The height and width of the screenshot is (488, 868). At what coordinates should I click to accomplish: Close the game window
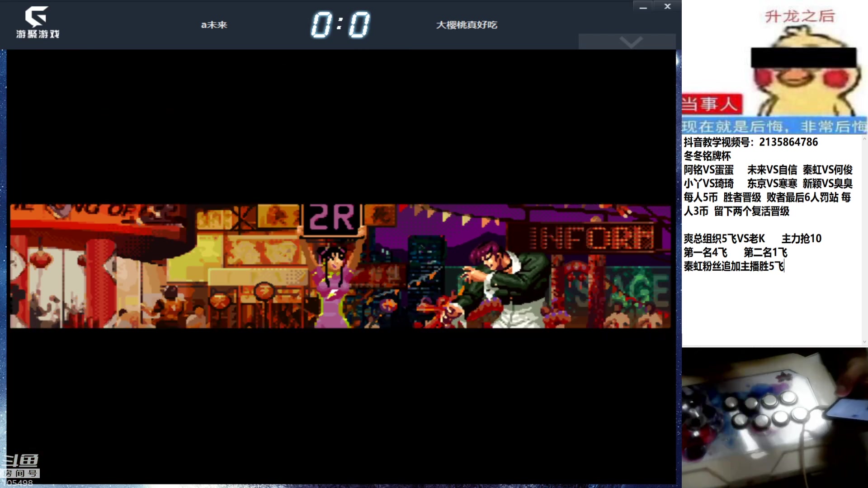(667, 7)
